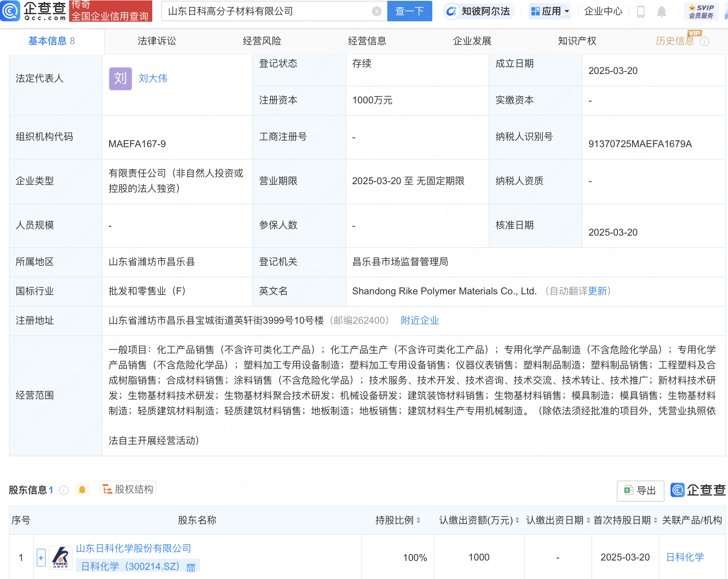Open 企业中心 in the header
Image resolution: width=728 pixels, height=579 pixels.
coord(603,11)
